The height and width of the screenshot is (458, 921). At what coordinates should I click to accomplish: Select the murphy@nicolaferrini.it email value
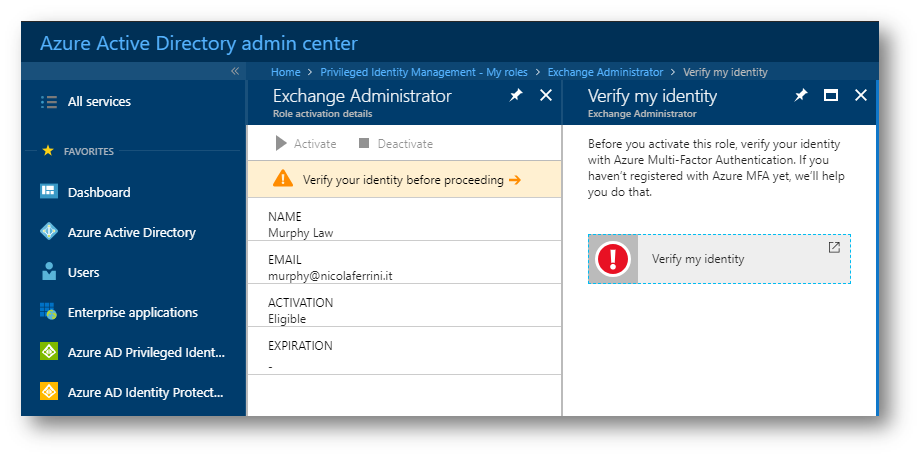(x=330, y=276)
